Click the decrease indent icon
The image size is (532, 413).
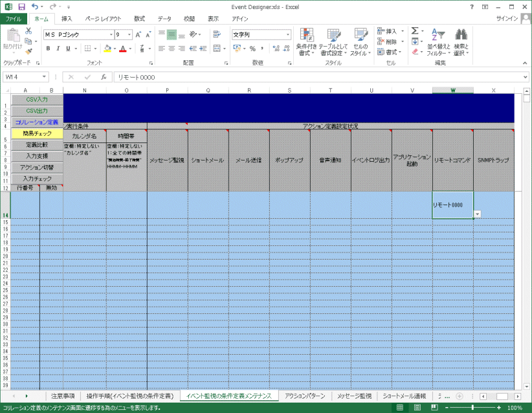[x=193, y=49]
